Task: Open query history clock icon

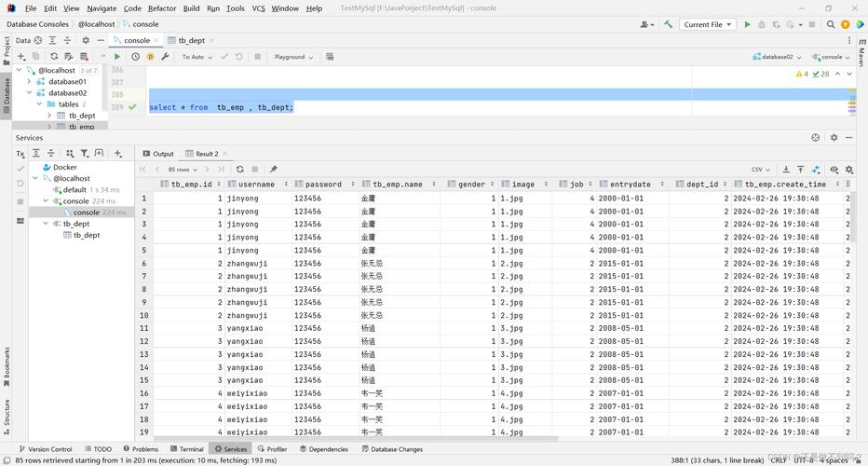Action: click(136, 57)
